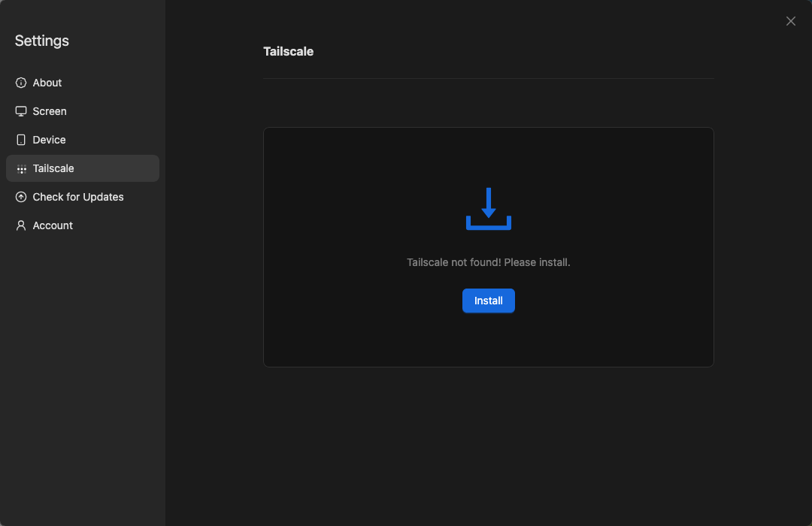This screenshot has width=812, height=526.
Task: Click the Check for Updates arrow icon
Action: [21, 197]
